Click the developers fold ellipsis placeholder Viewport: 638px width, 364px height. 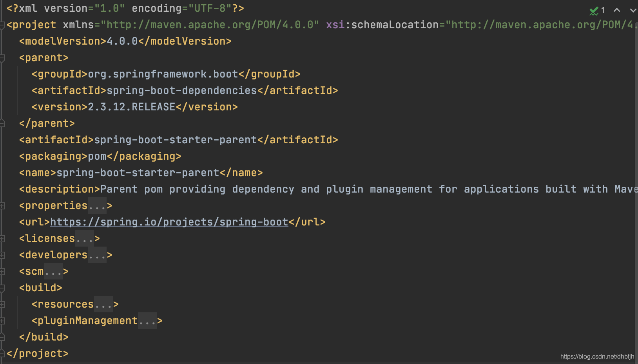pyautogui.click(x=97, y=255)
